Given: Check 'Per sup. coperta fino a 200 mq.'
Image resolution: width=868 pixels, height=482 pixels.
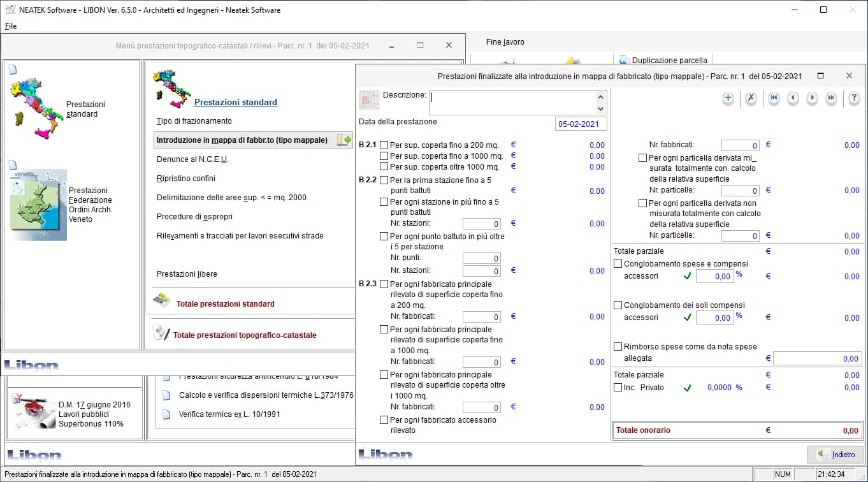Looking at the screenshot, I should tap(384, 145).
